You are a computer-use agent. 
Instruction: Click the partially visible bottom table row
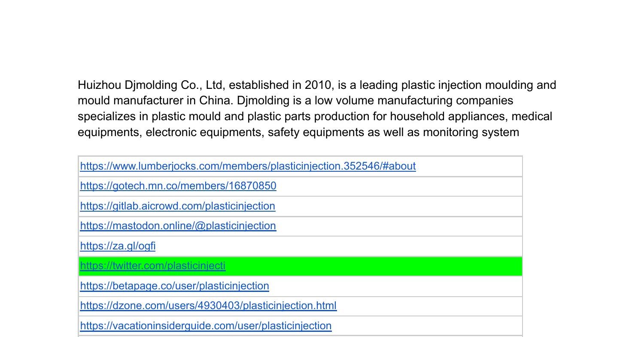[x=301, y=336]
